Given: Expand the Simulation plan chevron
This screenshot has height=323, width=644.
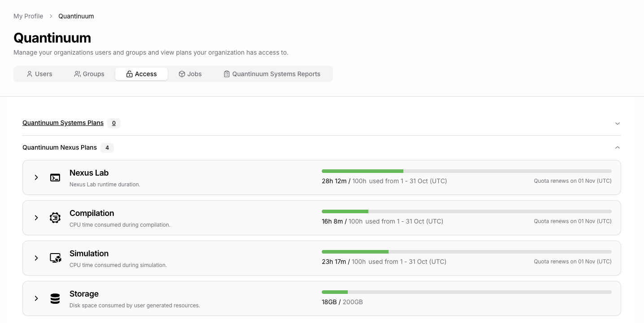Looking at the screenshot, I should click(x=36, y=258).
